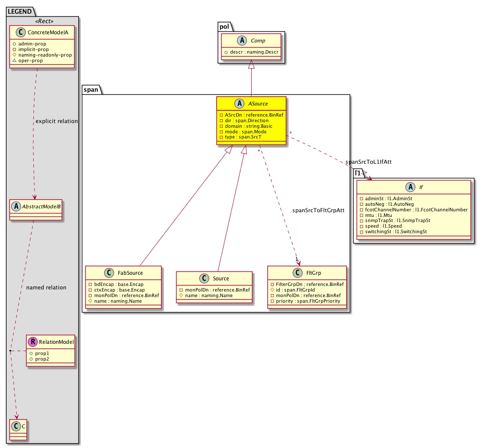Click the FltGrp class icon
The image size is (483, 448).
click(296, 273)
